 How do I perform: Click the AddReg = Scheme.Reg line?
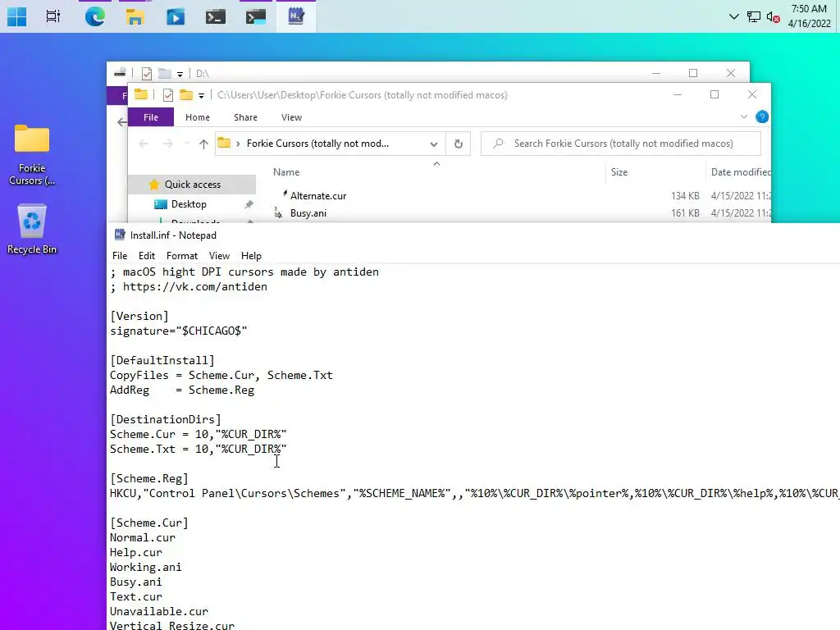(182, 390)
